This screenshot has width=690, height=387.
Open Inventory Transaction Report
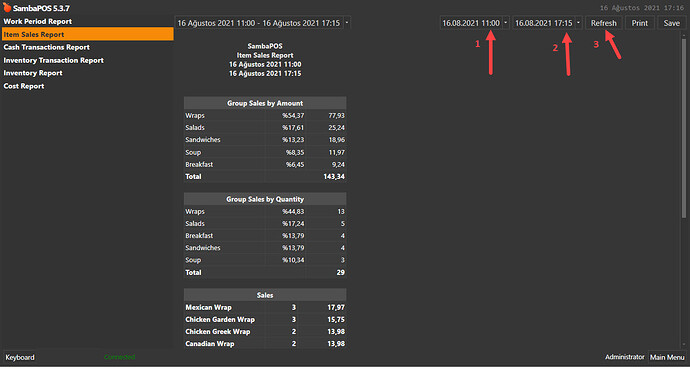(x=54, y=60)
